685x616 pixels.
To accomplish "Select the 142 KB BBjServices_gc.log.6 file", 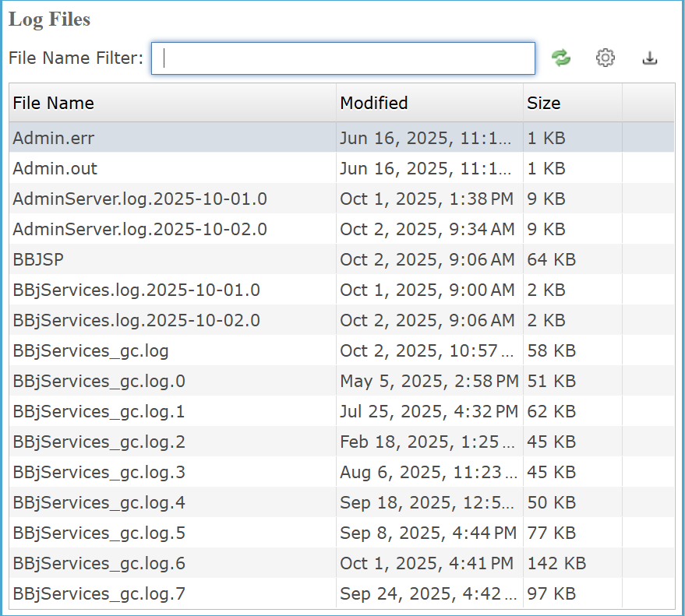I will (x=99, y=563).
